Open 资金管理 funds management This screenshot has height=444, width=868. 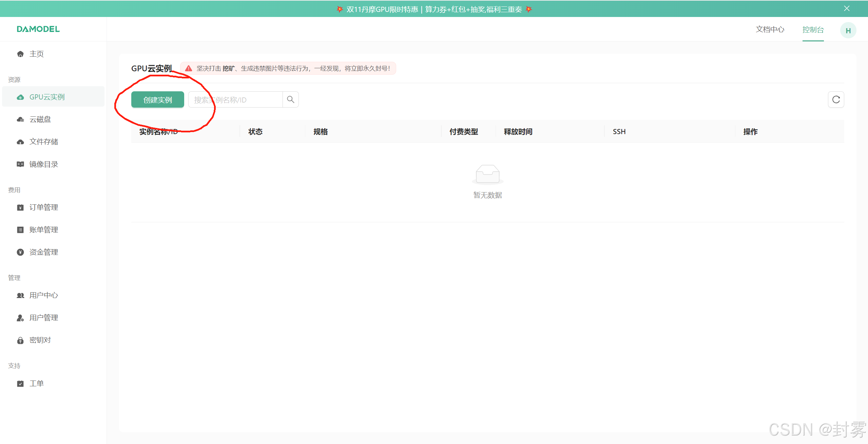43,252
